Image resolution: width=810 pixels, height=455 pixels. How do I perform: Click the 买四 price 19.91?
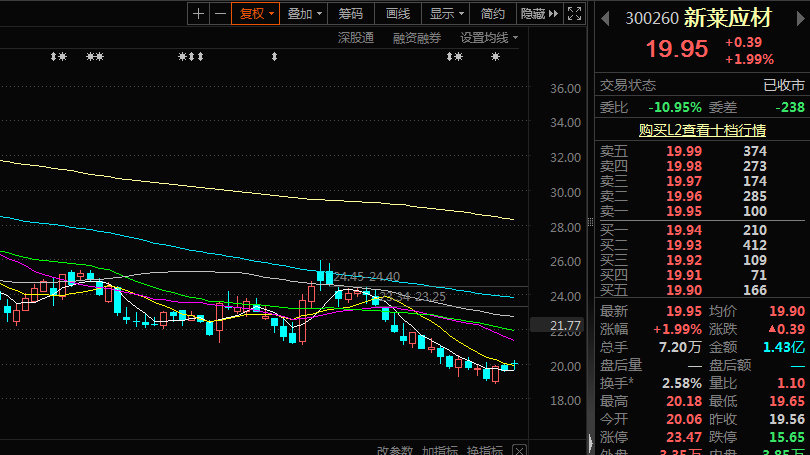tap(684, 275)
